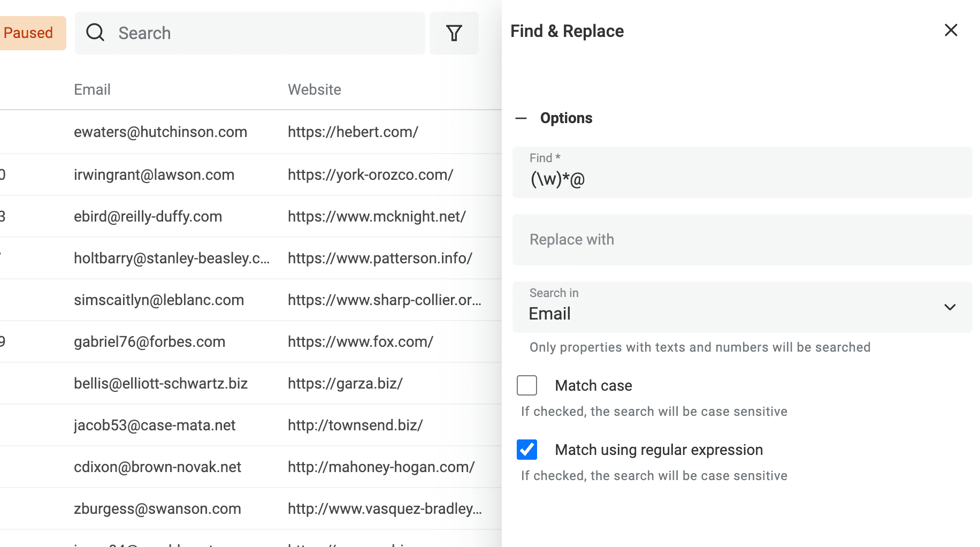Open the filter options icon
980x547 pixels.
click(454, 33)
